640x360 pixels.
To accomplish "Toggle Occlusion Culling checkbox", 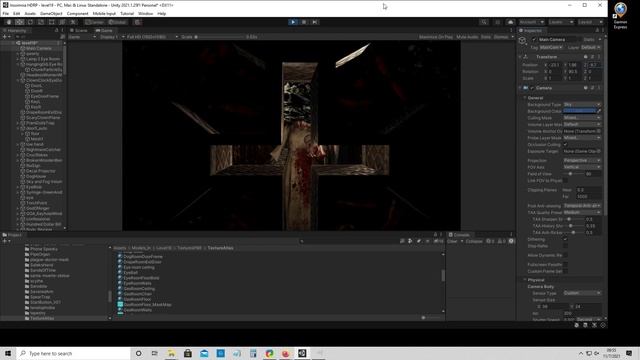I will click(x=565, y=144).
